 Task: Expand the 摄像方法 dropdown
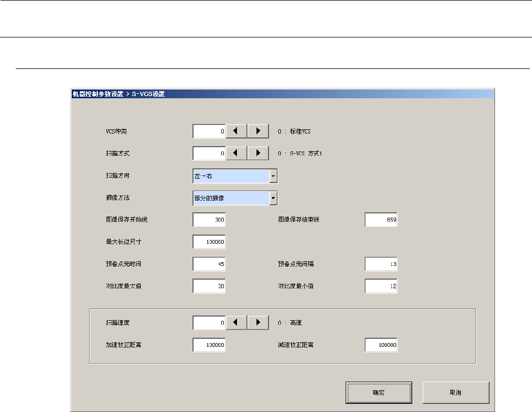[x=273, y=198]
